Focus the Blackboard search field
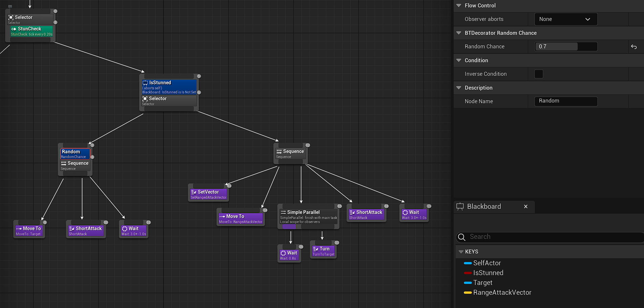The width and height of the screenshot is (644, 308). point(550,237)
